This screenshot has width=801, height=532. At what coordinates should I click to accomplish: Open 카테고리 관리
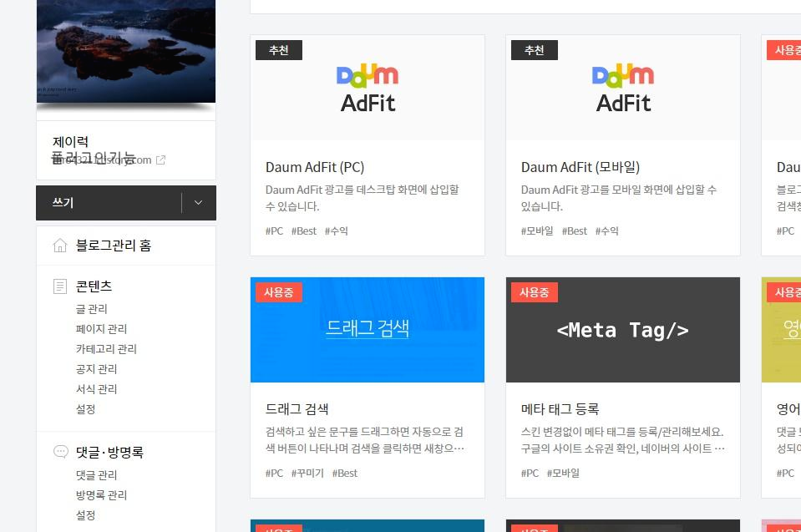coord(106,349)
